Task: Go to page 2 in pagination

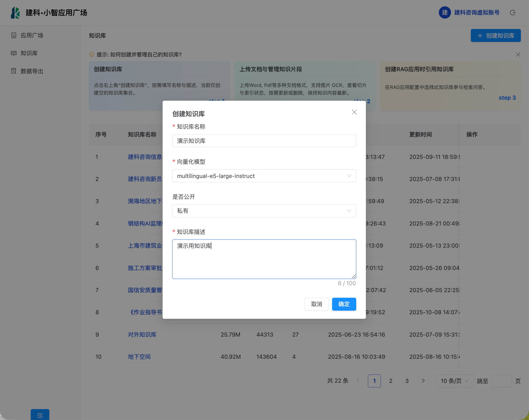Action: point(391,381)
